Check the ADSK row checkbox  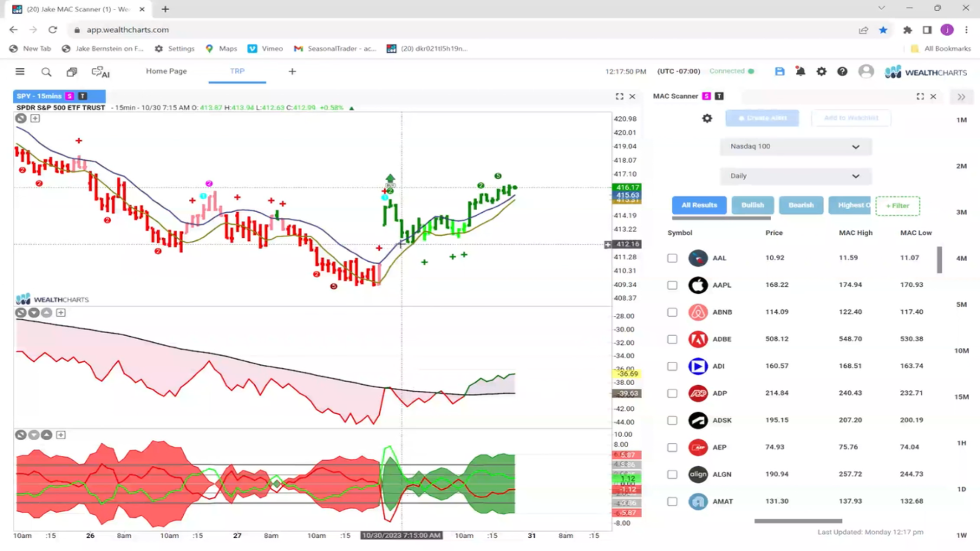point(672,420)
